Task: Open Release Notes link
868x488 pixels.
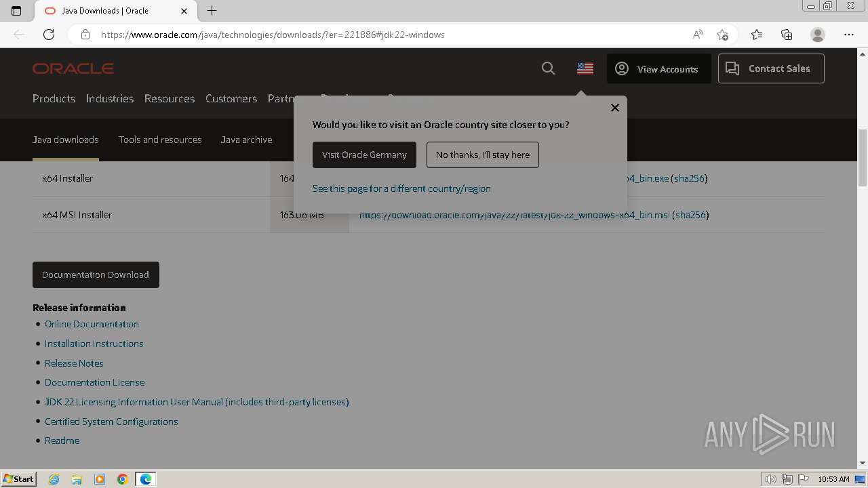Action: (x=74, y=363)
